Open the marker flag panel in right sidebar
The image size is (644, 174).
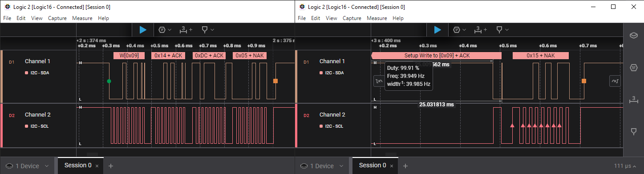634,131
